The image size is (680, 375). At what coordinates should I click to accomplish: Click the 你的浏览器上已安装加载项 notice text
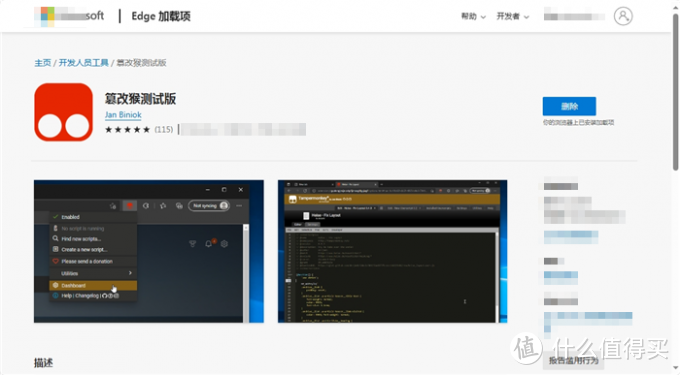pos(578,123)
